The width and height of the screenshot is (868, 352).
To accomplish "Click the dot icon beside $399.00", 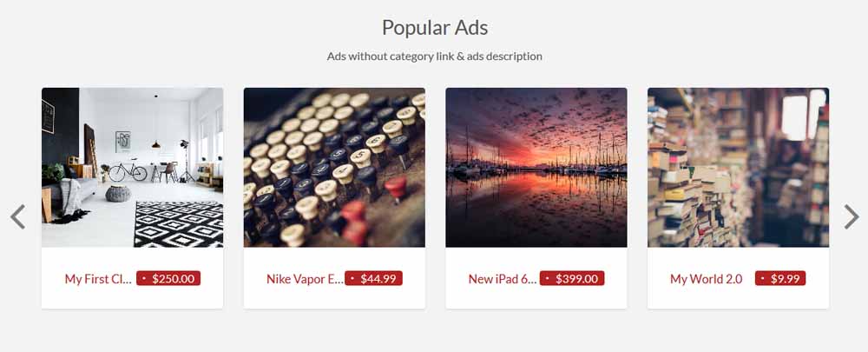I will (547, 279).
